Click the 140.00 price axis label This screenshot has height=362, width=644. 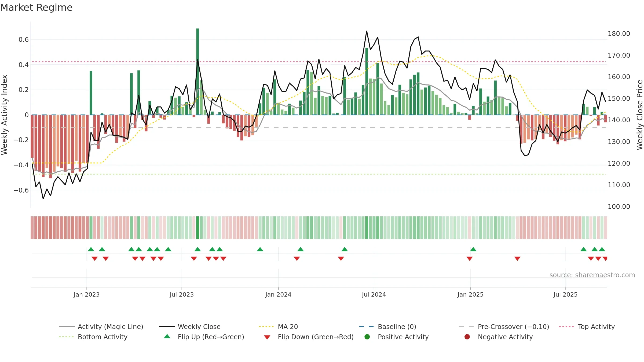[619, 120]
